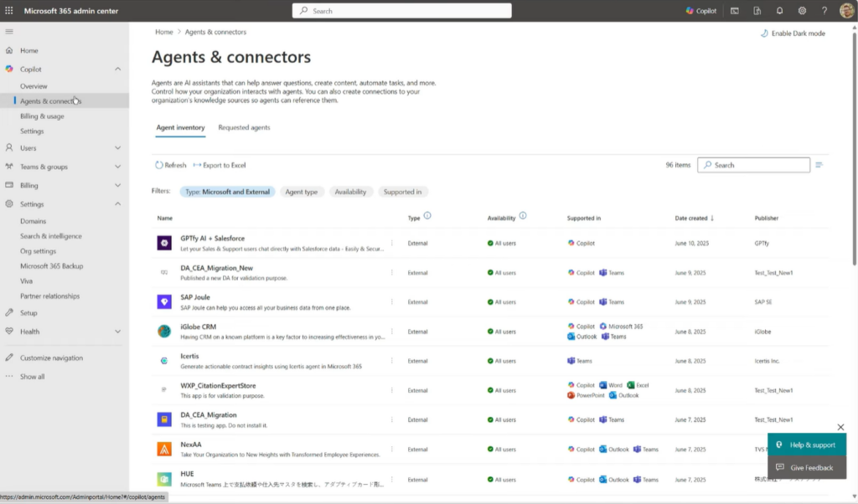Open the Agent type filter

[x=302, y=192]
